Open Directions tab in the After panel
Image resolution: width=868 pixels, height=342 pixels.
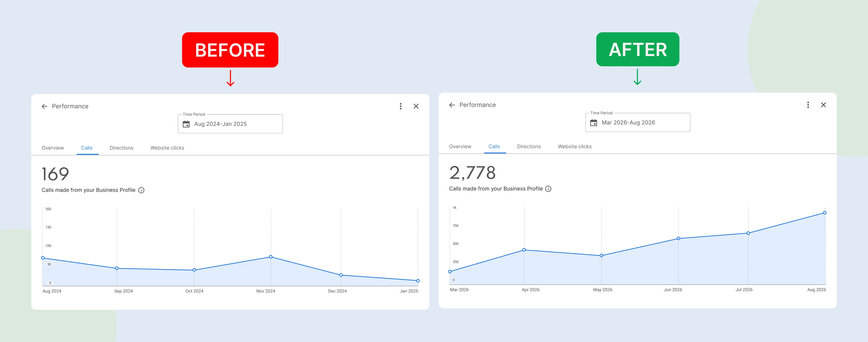[x=529, y=147]
